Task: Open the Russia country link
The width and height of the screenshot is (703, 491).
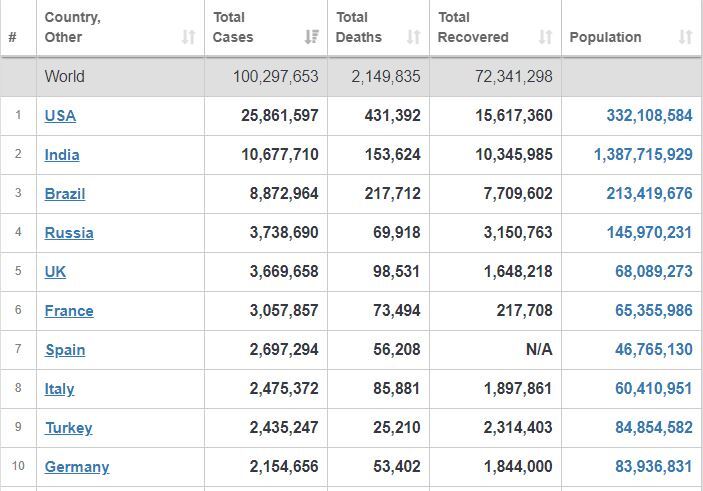Action: 69,233
